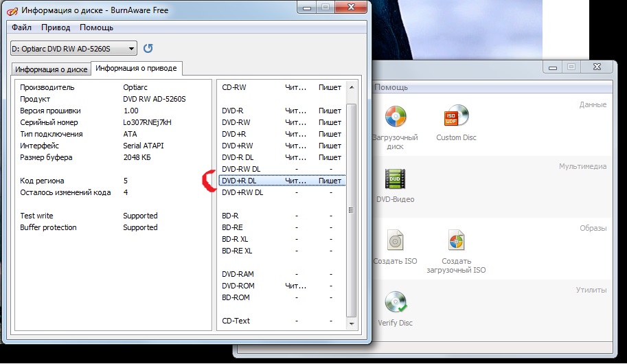Select the DVD+R row

[x=282, y=134]
